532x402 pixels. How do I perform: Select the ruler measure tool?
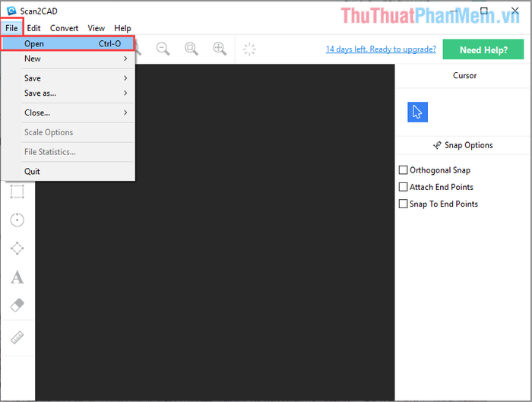(17, 337)
